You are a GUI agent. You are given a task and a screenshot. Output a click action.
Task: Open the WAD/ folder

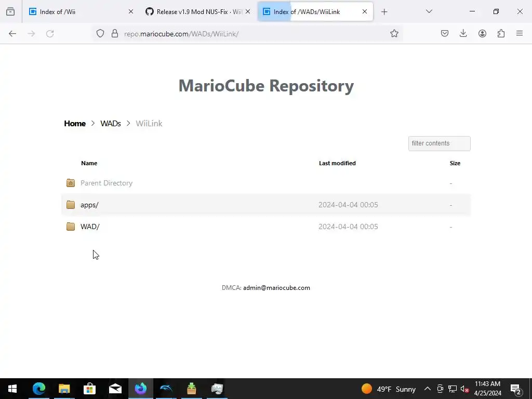[90, 227]
